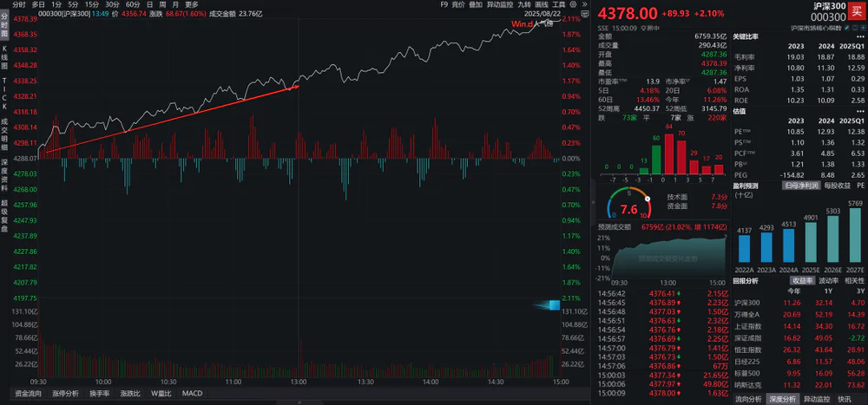Click the panel layout icon near edit pencil
The width and height of the screenshot is (868, 405).
pyautogui.click(x=855, y=28)
